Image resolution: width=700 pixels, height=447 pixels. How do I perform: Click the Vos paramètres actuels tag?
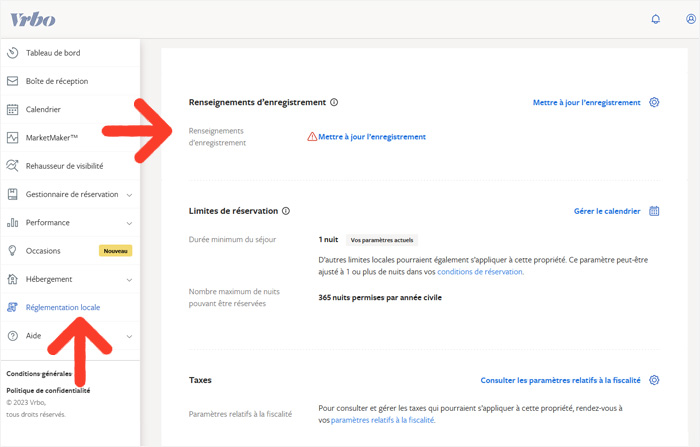[382, 240]
